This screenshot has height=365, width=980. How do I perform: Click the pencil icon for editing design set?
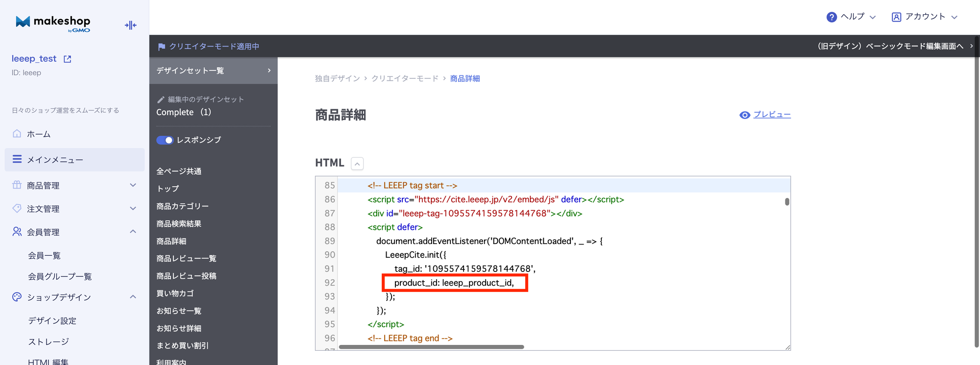click(161, 99)
